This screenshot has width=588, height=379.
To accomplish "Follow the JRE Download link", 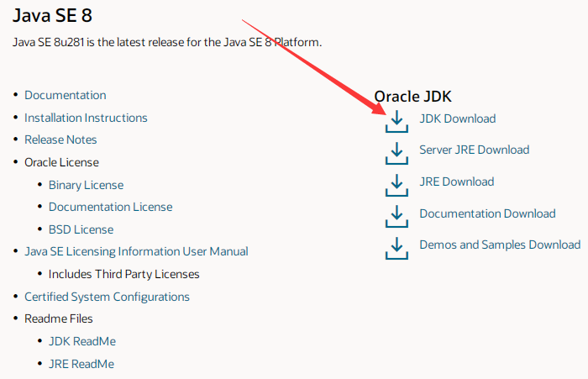I will [x=456, y=182].
